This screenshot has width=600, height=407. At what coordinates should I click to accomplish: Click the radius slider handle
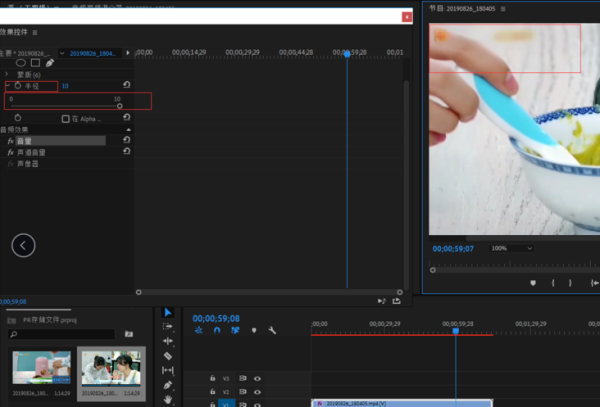coord(120,106)
